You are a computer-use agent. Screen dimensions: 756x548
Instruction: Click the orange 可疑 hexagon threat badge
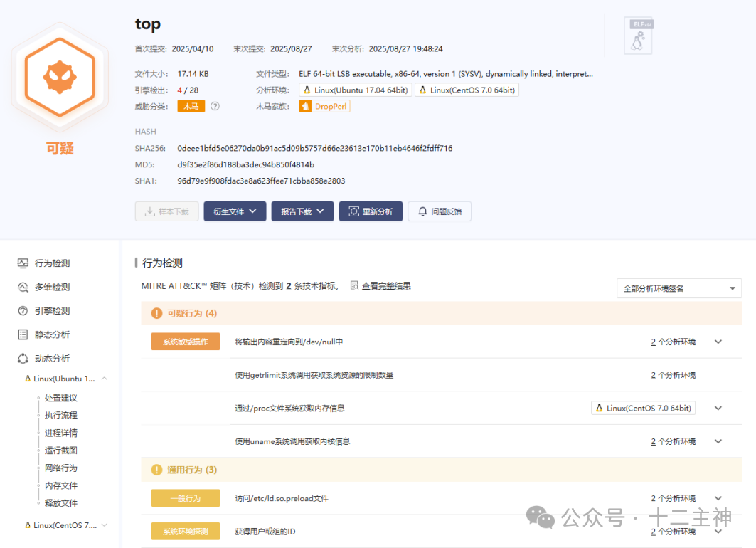(x=60, y=77)
